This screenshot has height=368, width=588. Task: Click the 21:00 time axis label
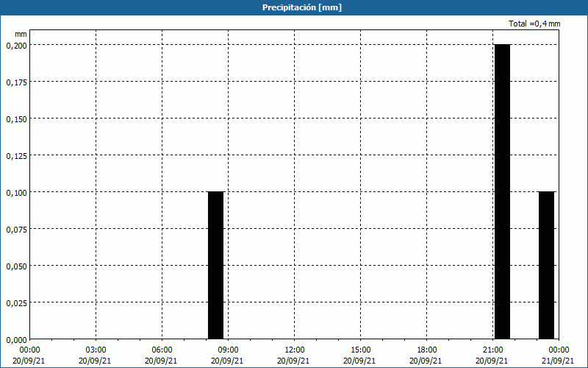tap(492, 350)
